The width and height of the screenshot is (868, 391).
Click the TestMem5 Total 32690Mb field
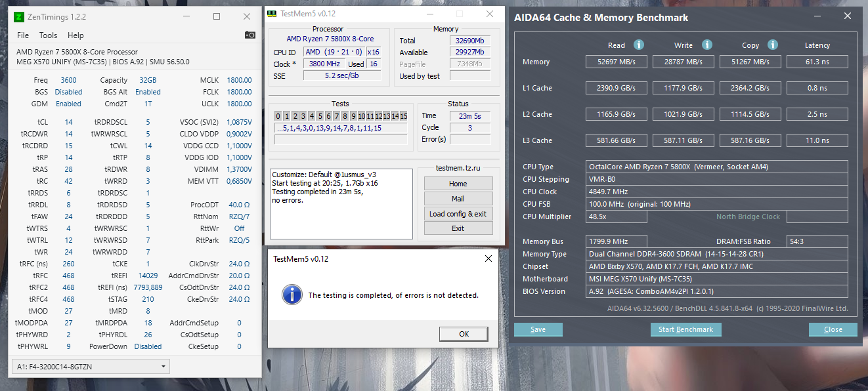click(470, 41)
